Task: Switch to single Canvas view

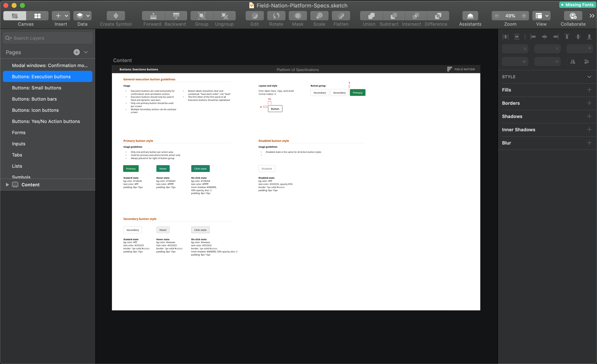Action: click(x=15, y=16)
